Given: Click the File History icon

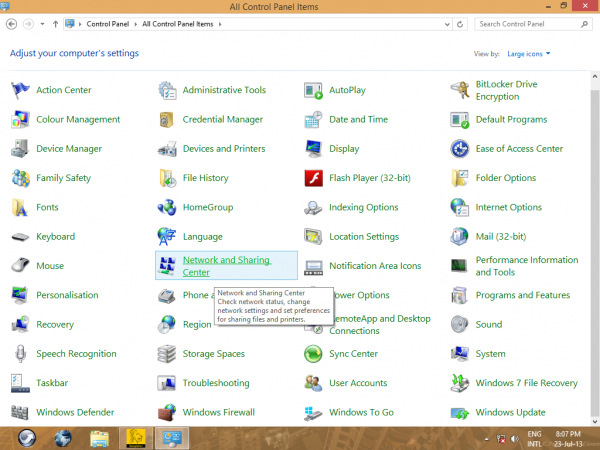Looking at the screenshot, I should point(167,178).
